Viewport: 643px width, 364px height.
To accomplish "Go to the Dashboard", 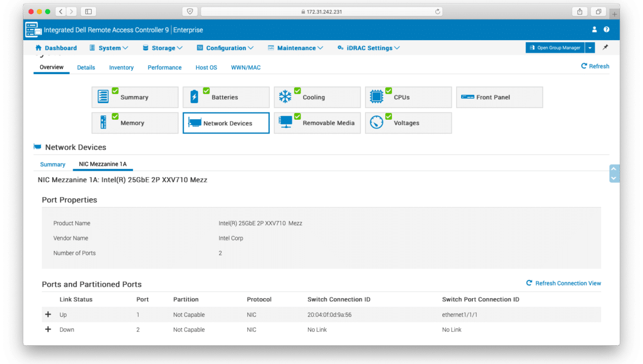I will [56, 48].
